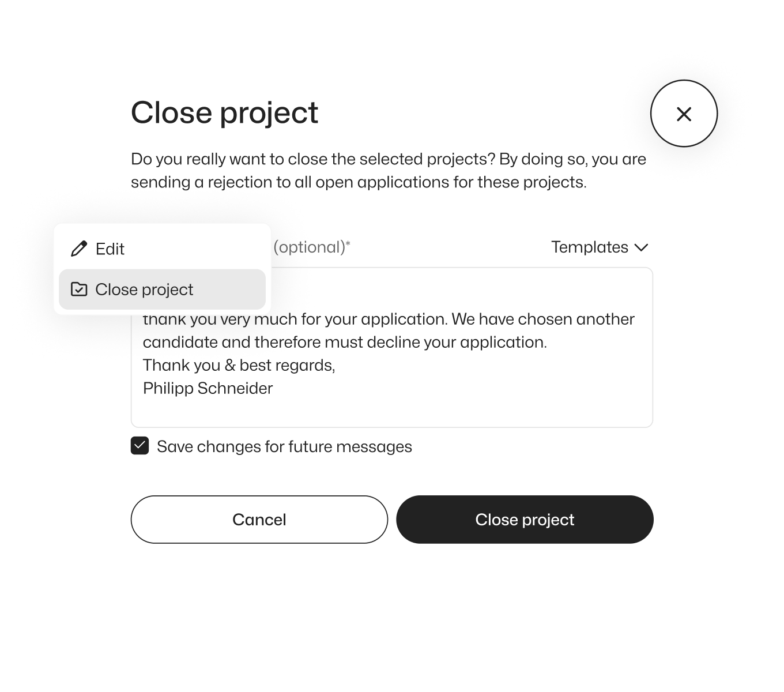The width and height of the screenshot is (784, 692).
Task: Click the folder-check icon in the popup menu
Action: tap(79, 289)
